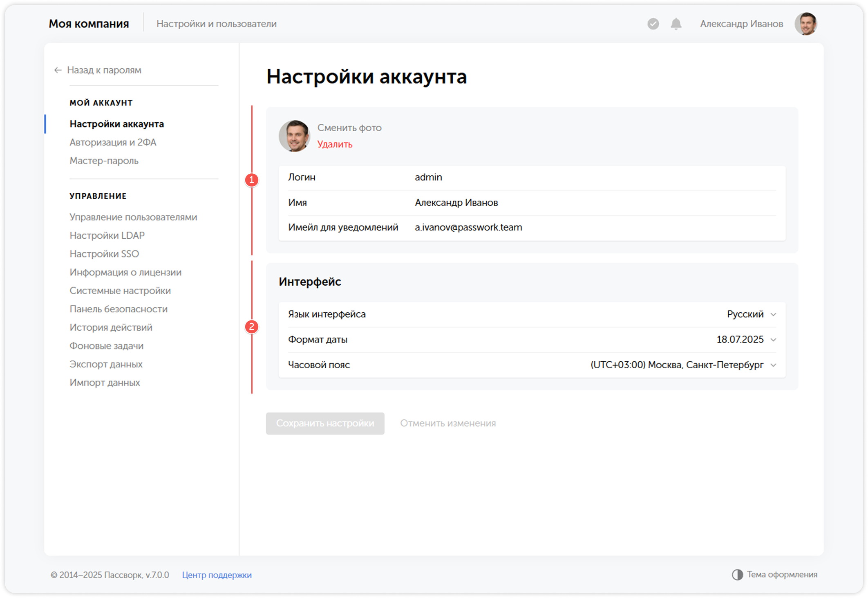Click the Интерфейс section heading
This screenshot has width=868, height=598.
pyautogui.click(x=310, y=282)
